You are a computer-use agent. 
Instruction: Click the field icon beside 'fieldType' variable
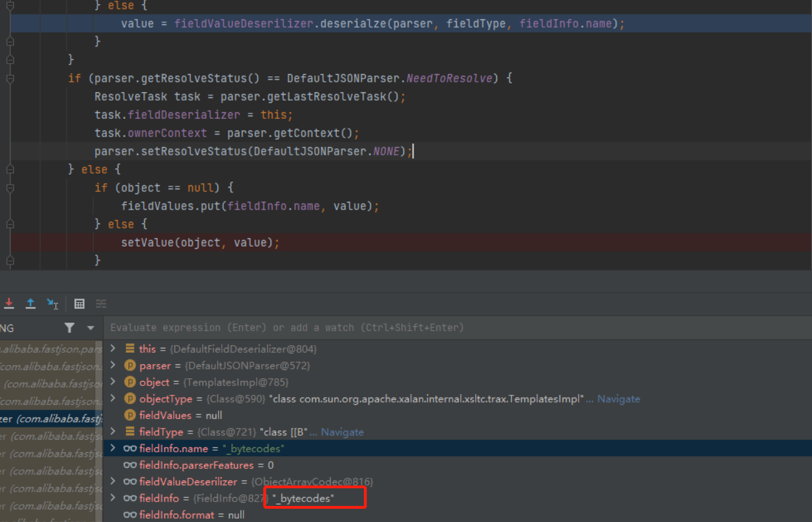130,431
